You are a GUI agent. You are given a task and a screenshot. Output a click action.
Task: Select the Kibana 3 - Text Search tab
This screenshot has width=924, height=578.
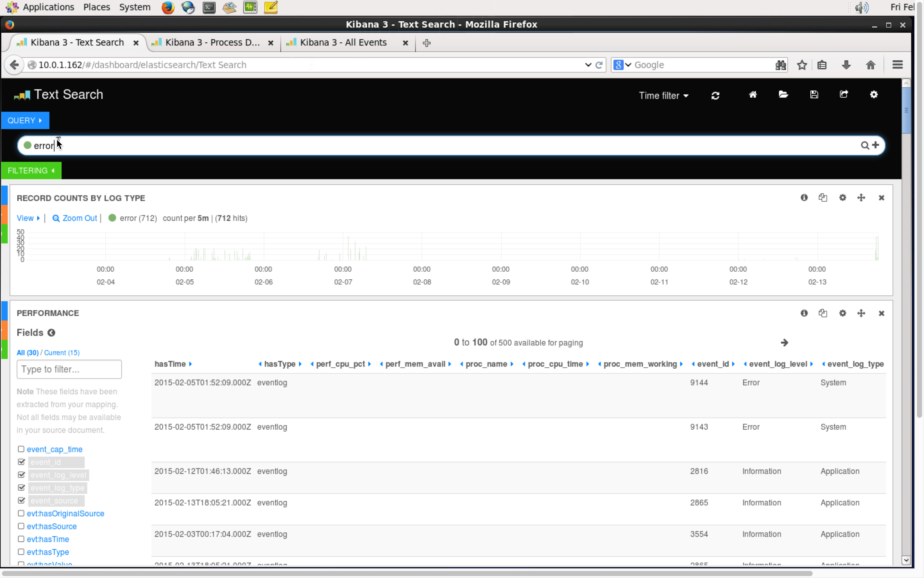click(77, 42)
